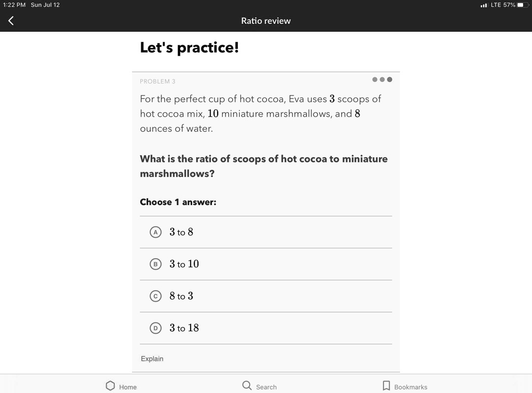Tap the Ratio review title
532x393 pixels.
click(265, 21)
